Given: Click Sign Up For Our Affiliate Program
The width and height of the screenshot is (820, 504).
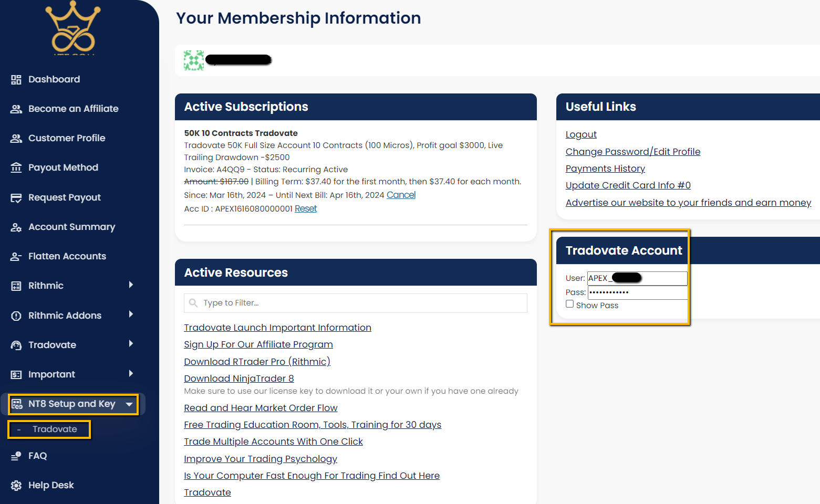Looking at the screenshot, I should (x=258, y=344).
